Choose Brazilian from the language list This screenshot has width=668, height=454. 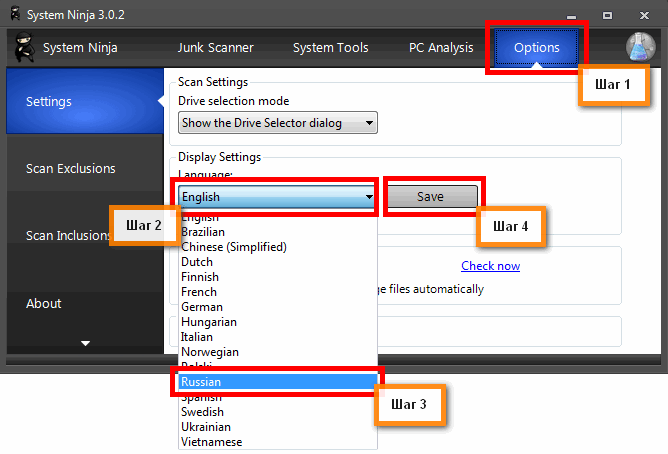278,232
